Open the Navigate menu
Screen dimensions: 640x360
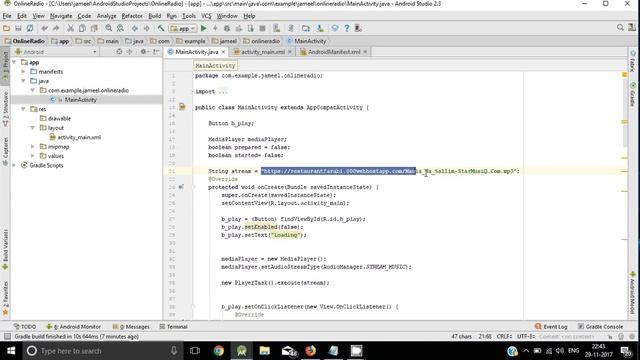61,16
